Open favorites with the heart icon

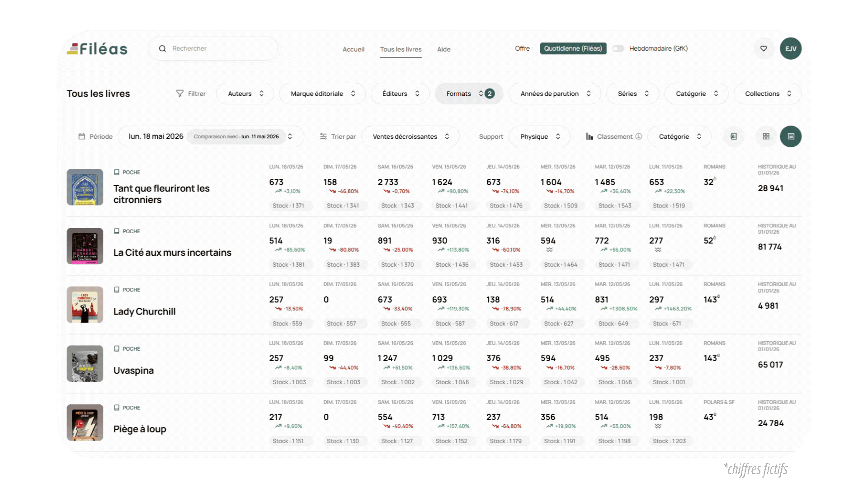pos(764,48)
